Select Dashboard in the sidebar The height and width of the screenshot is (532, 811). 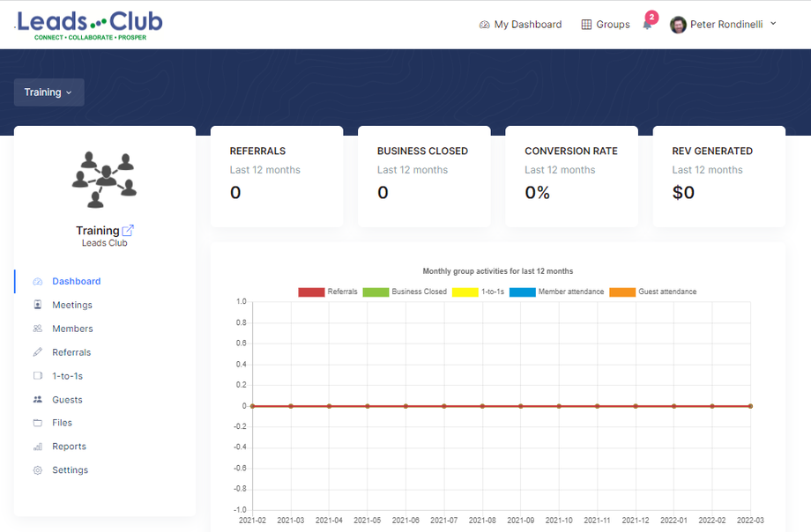[77, 281]
